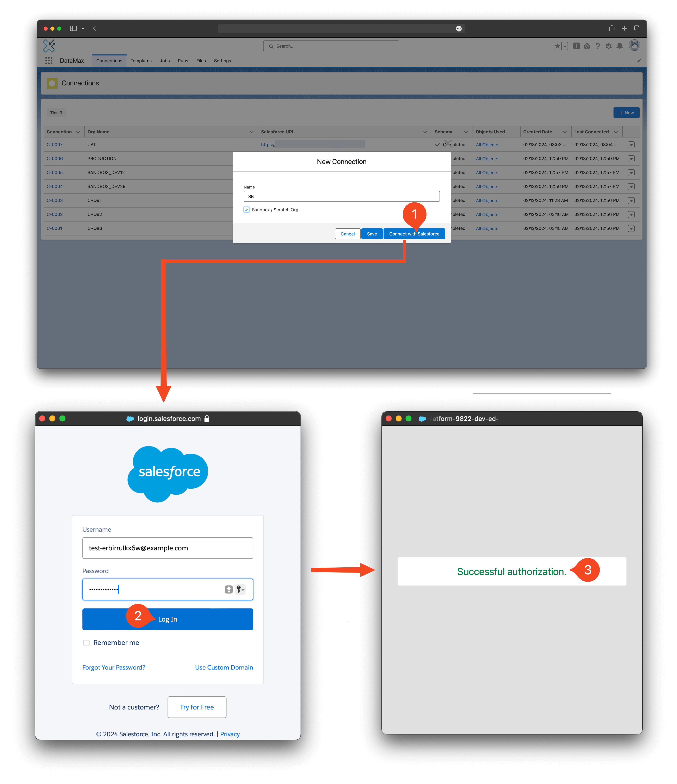Open the Privacy link
Screen dimensions: 677x784
[229, 734]
